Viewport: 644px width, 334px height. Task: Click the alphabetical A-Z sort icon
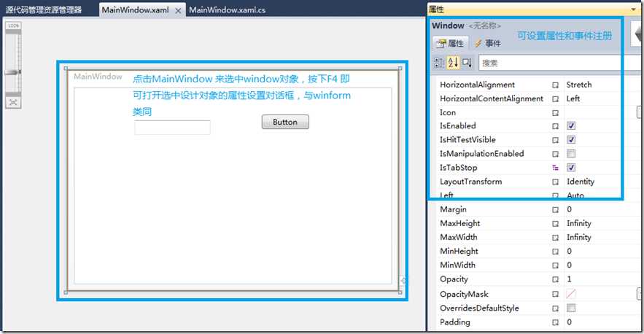[453, 63]
